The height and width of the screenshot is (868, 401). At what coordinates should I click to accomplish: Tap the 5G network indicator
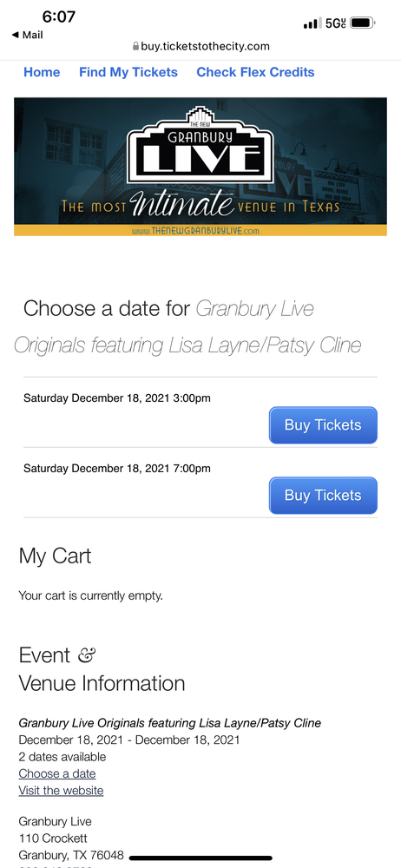tap(336, 23)
